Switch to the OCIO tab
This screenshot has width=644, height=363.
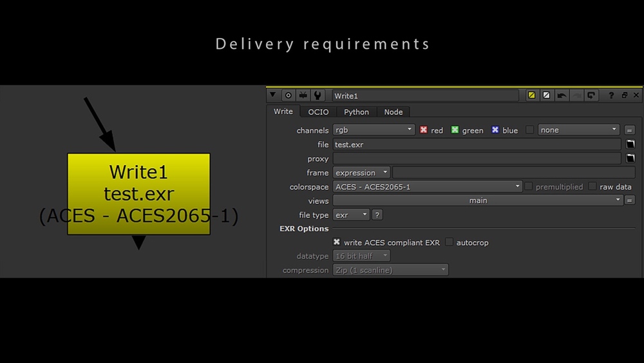318,112
